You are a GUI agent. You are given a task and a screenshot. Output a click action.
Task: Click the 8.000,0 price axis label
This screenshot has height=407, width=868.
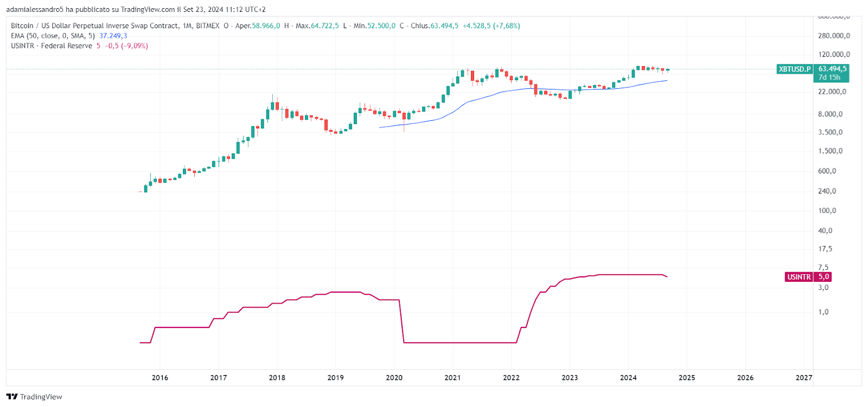point(830,114)
